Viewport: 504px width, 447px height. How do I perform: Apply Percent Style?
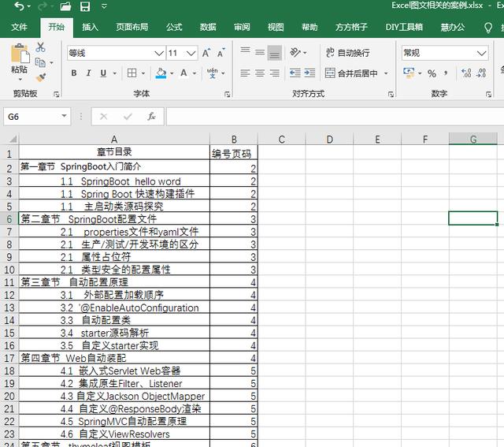click(432, 73)
